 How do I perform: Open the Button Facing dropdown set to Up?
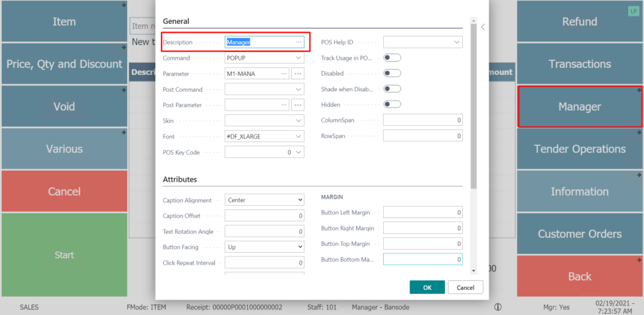click(x=265, y=247)
